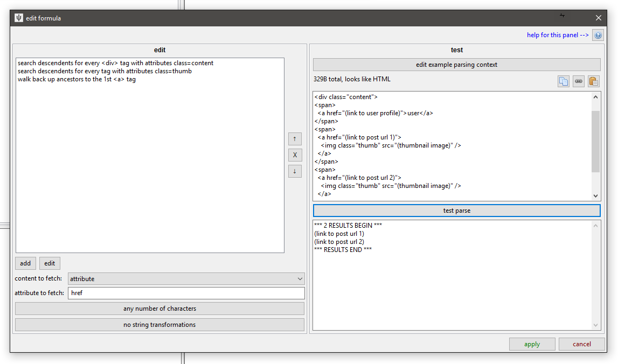Click '*** 2 RESULTS BEGIN ***' line

[348, 225]
